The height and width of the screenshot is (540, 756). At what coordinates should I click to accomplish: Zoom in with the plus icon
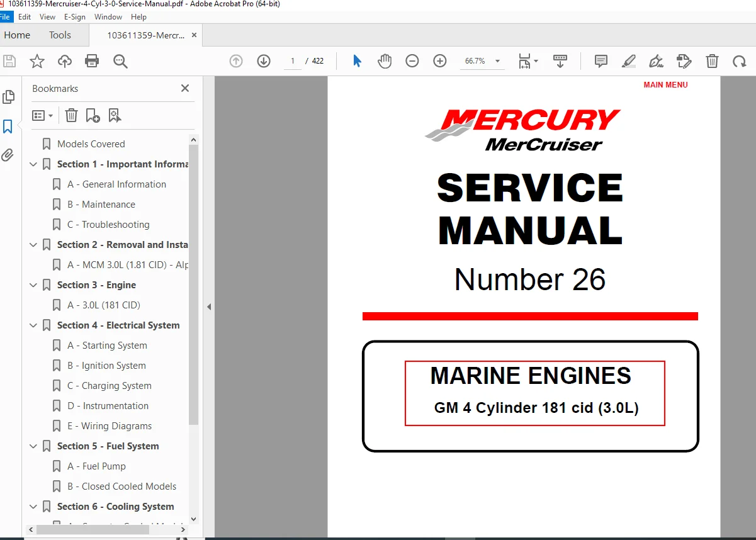click(440, 61)
